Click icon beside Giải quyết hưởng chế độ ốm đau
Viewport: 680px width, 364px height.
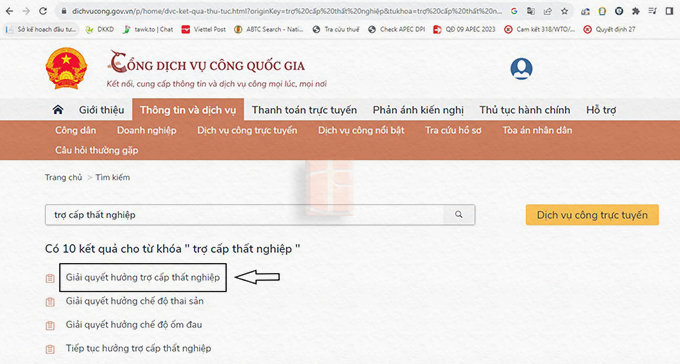pos(50,325)
